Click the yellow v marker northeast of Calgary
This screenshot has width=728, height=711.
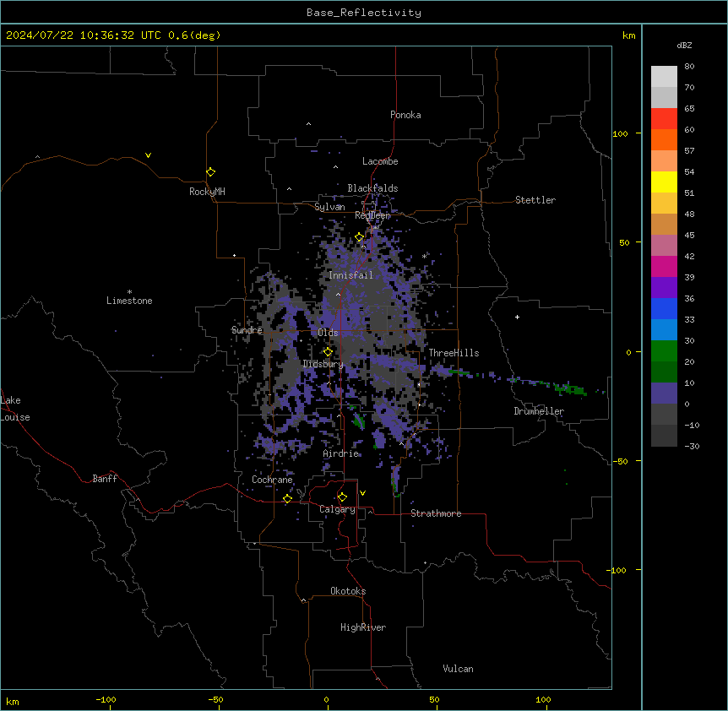point(362,493)
